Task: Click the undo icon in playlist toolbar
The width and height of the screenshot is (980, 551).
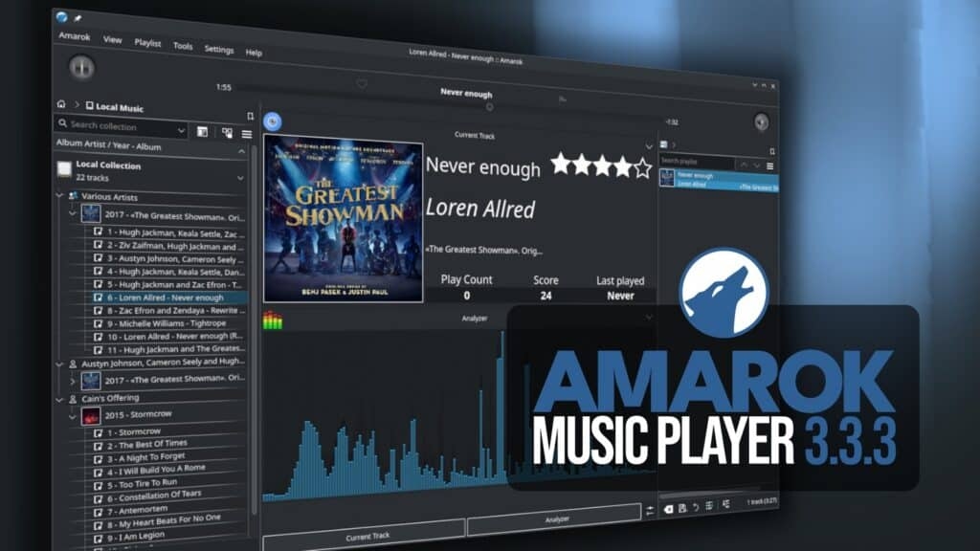Action: (x=696, y=507)
